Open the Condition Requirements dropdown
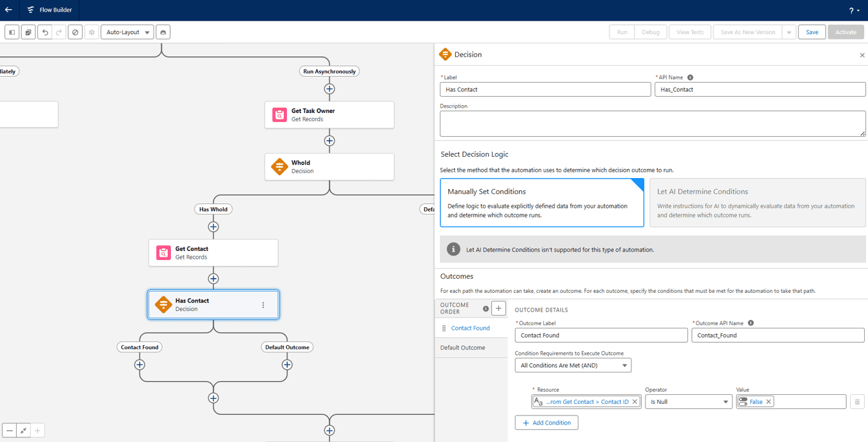 click(x=573, y=365)
